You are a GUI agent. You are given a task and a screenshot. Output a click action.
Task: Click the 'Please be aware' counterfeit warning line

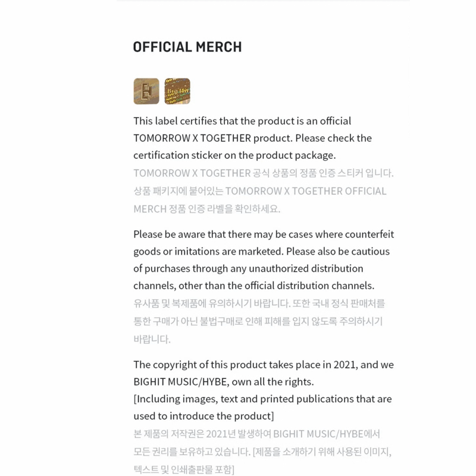[x=263, y=234]
